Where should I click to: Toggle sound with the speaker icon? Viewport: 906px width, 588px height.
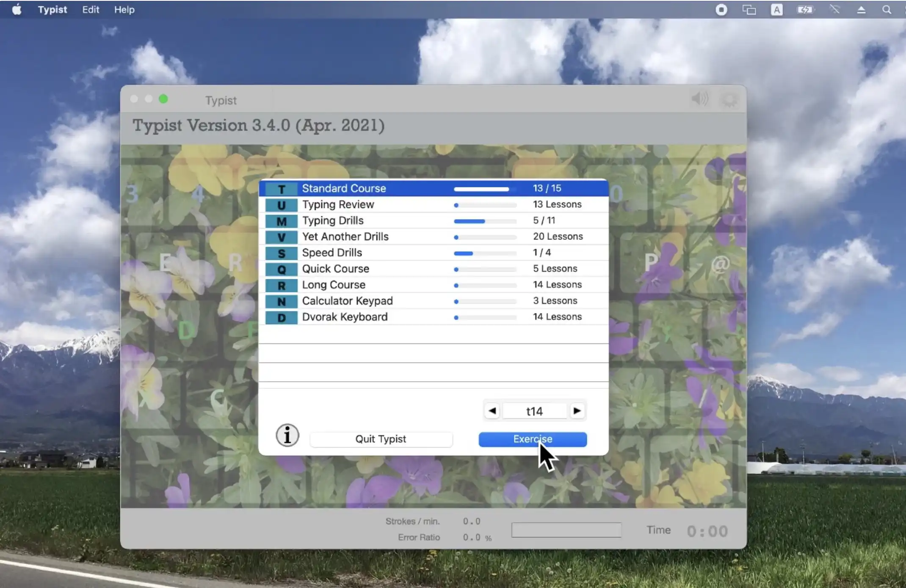pyautogui.click(x=700, y=99)
